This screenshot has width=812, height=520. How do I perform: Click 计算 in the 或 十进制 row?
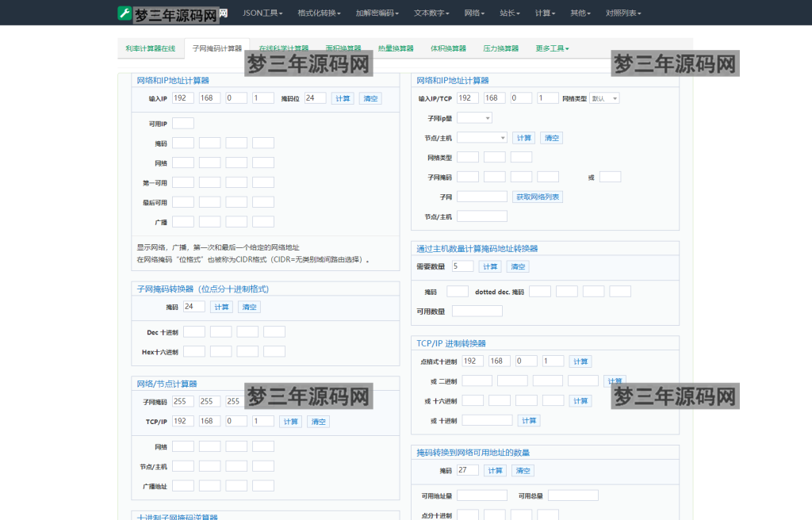(529, 421)
